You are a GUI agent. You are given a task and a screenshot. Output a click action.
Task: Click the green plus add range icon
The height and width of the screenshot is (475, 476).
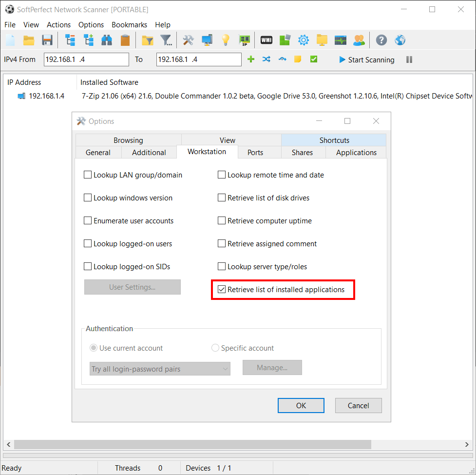(x=251, y=59)
